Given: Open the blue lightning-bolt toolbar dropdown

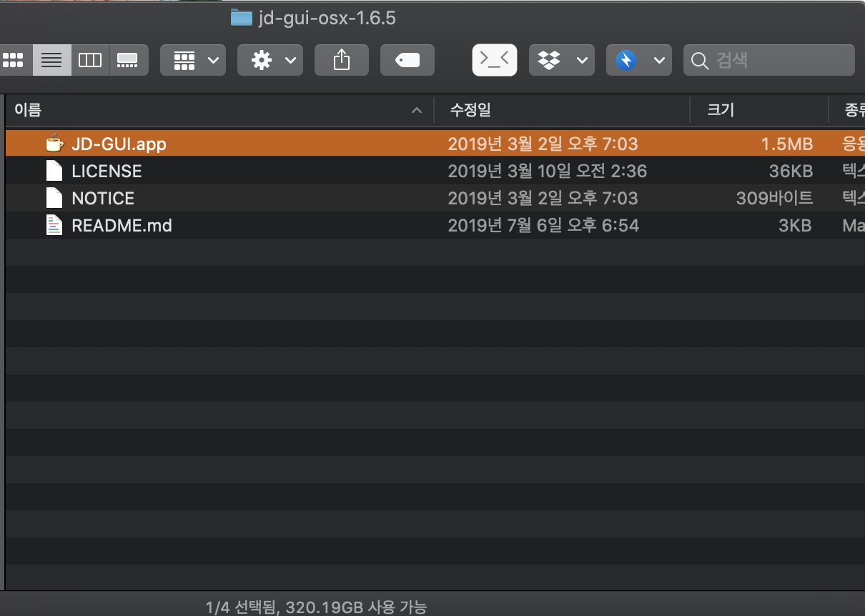Looking at the screenshot, I should [639, 60].
